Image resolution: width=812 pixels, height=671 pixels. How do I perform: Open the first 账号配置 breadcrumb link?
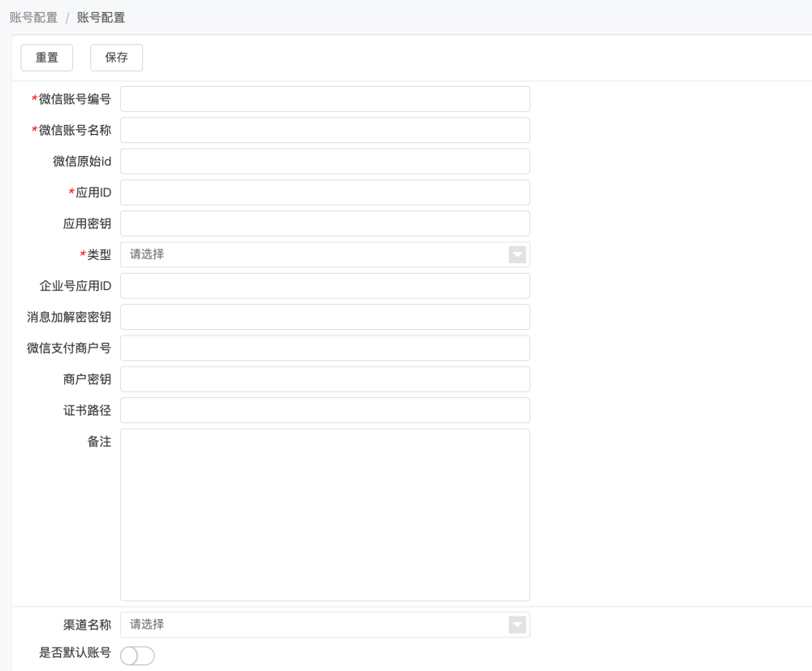pos(33,18)
